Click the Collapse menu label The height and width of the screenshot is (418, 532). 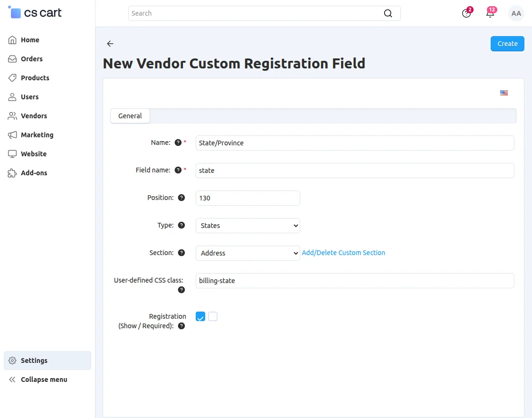point(44,380)
